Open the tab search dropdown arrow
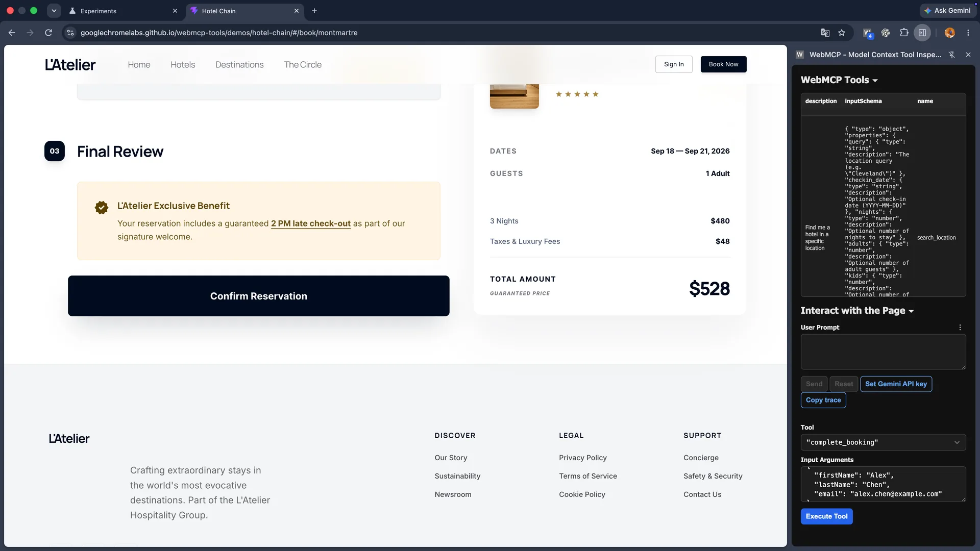 click(54, 11)
